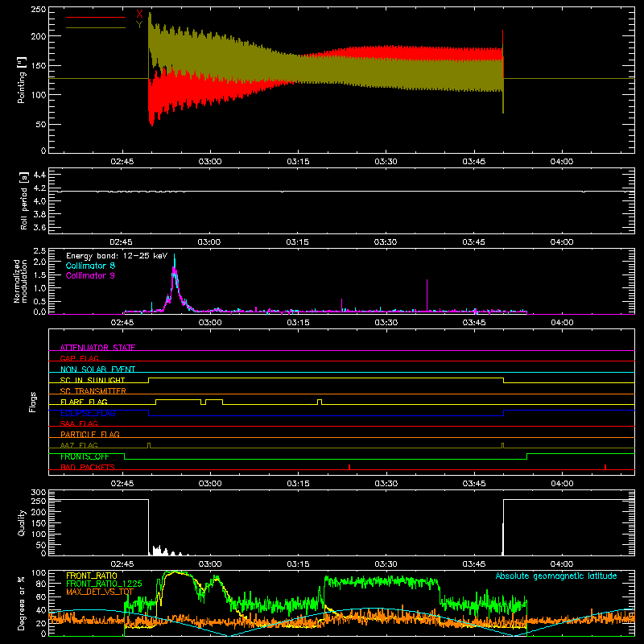Click the 03:30 label under Quality plot
The image size is (644, 644).
tap(386, 564)
